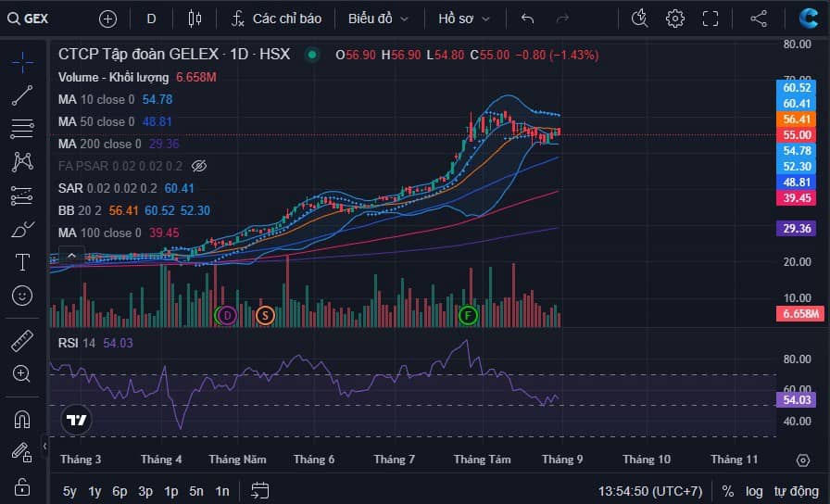Screen dimensions: 830x504
Task: Select the forecast and measurement tool
Action: 22,195
